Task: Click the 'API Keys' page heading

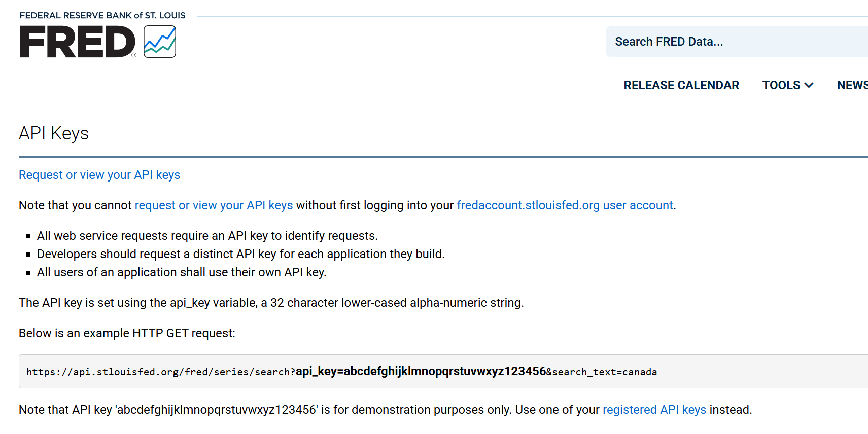Action: (x=54, y=133)
